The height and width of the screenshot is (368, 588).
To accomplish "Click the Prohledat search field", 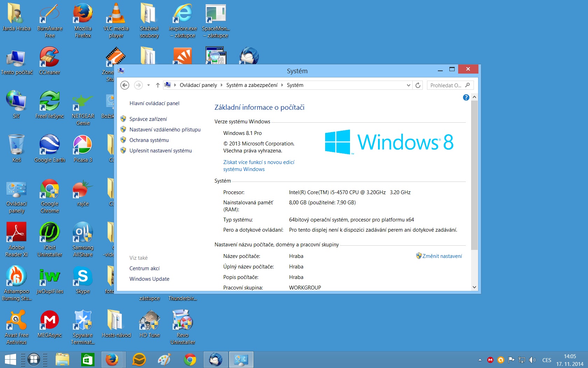I will [450, 85].
